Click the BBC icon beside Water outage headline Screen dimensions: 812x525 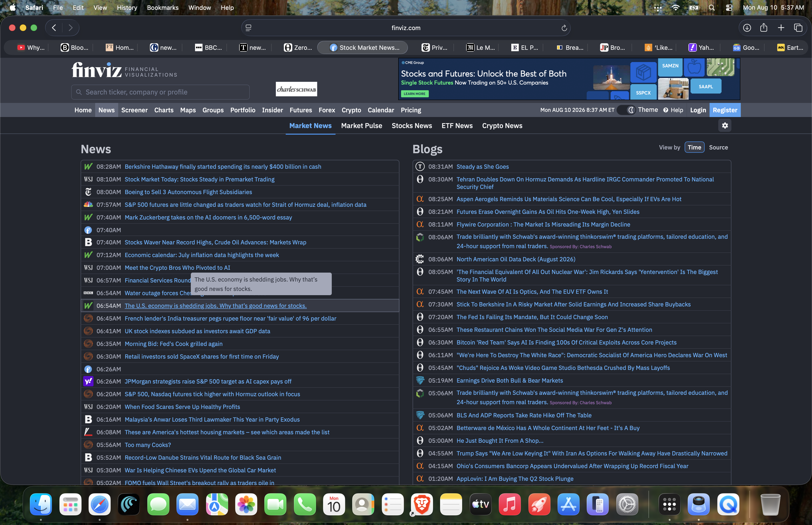(x=88, y=293)
